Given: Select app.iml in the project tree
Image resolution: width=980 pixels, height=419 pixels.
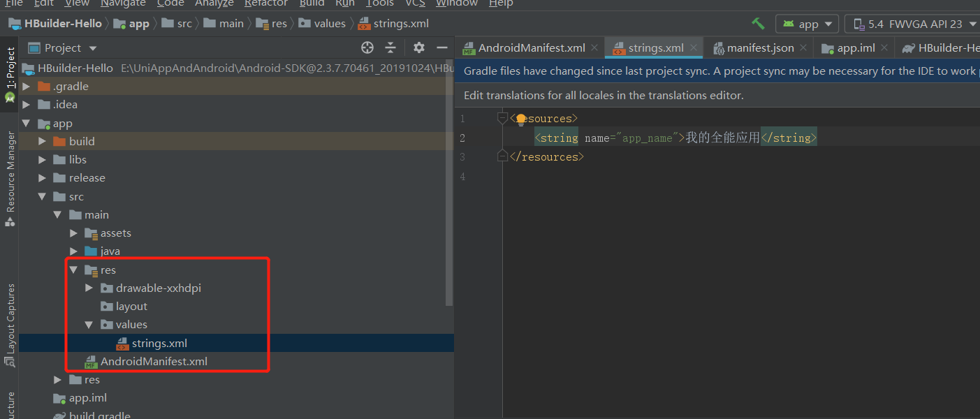Looking at the screenshot, I should coord(80,398).
